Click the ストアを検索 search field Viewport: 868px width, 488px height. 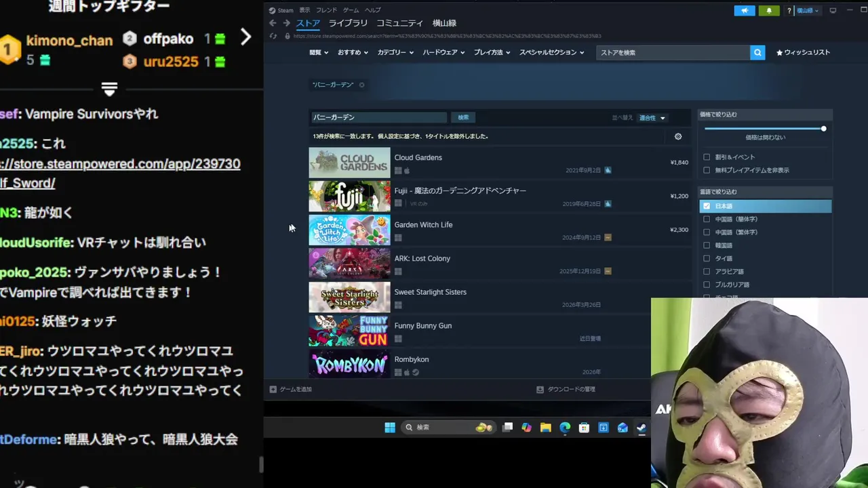[x=673, y=52]
